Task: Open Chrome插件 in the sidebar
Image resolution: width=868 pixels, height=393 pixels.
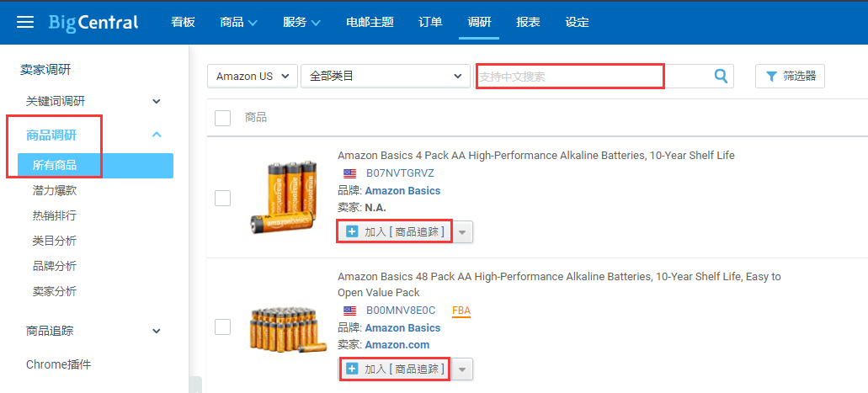Action: tap(59, 364)
